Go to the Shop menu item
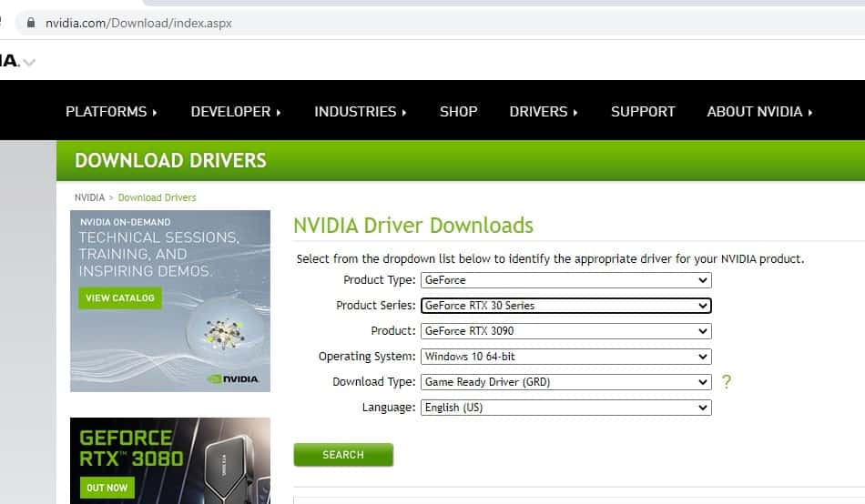Viewport: 865px width, 504px height. tap(458, 112)
